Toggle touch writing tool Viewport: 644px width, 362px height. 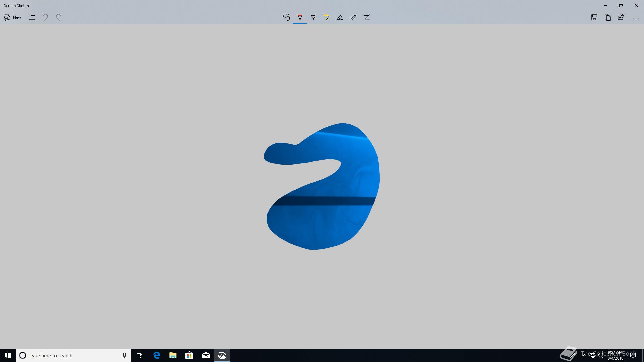pos(286,17)
